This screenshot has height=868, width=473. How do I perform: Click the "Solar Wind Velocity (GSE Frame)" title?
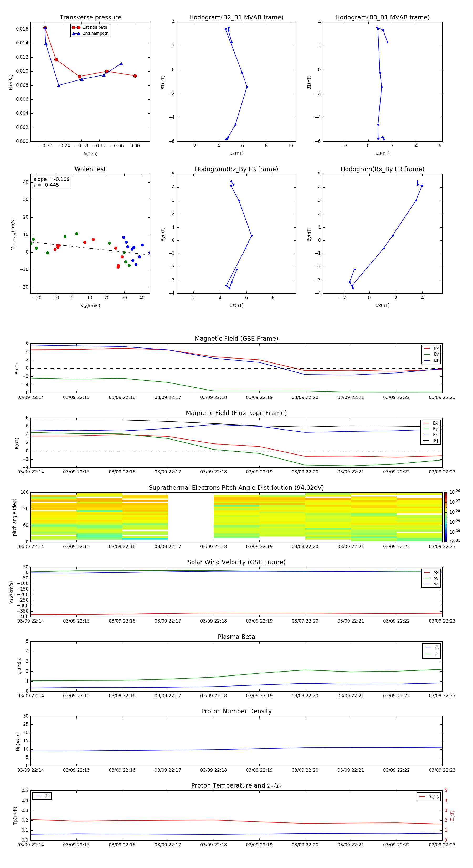[x=236, y=562]
